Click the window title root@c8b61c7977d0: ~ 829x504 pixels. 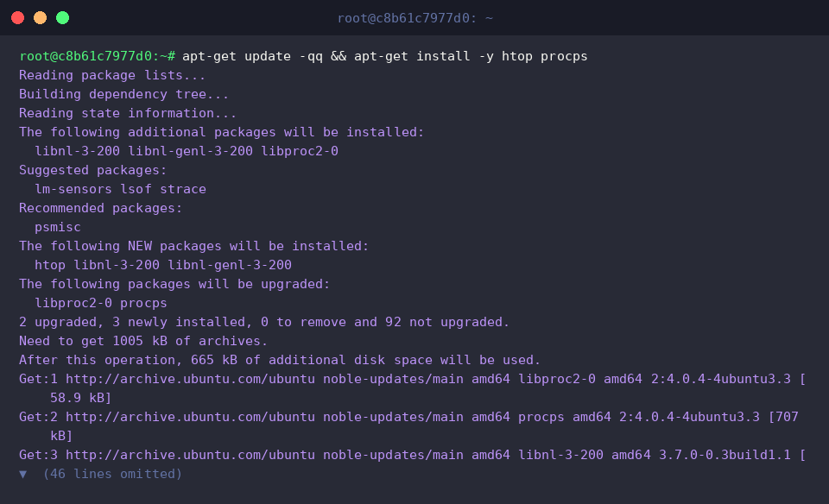pos(415,18)
